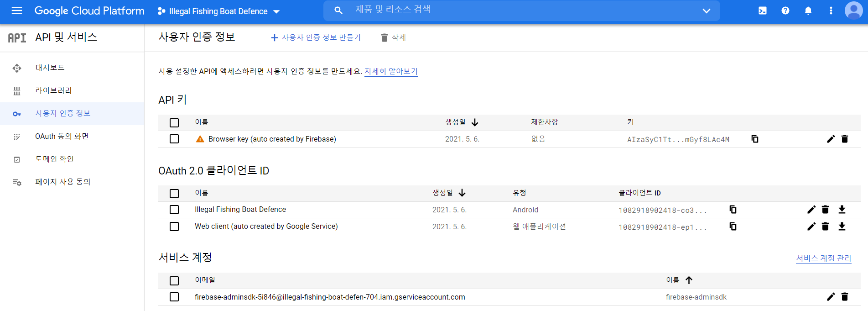Open 라이브러리 in the sidebar
The image size is (868, 311).
[72, 91]
